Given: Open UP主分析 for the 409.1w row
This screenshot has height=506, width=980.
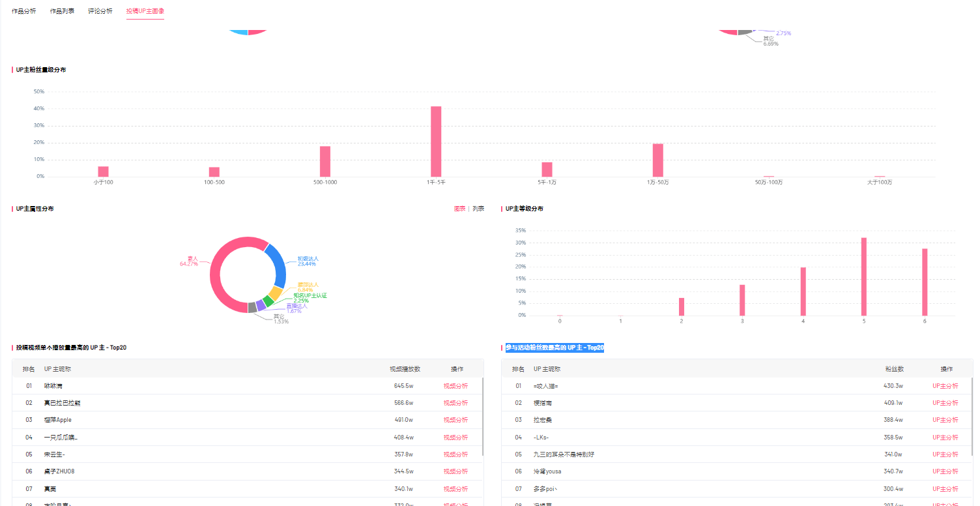Looking at the screenshot, I should [x=945, y=403].
